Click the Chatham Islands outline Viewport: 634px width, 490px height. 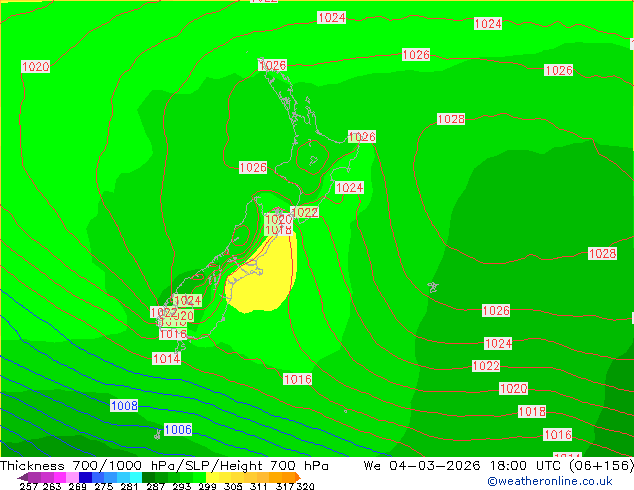click(433, 287)
